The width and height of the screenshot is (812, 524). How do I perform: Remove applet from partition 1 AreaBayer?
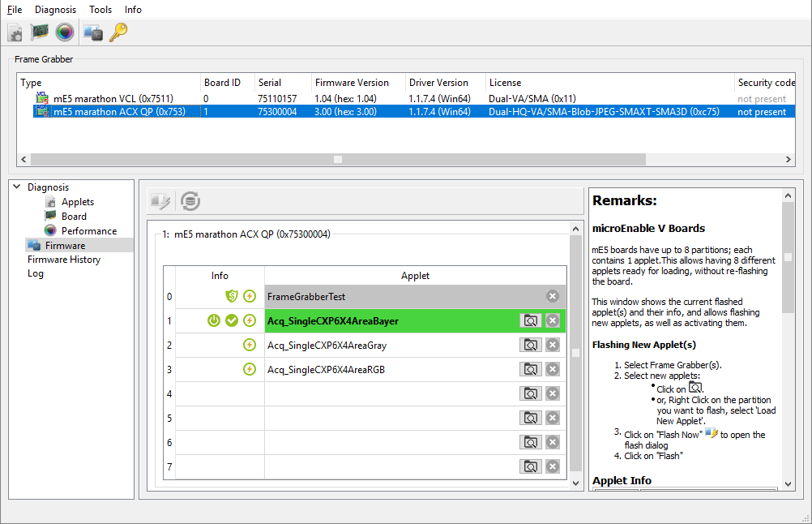pyautogui.click(x=553, y=320)
